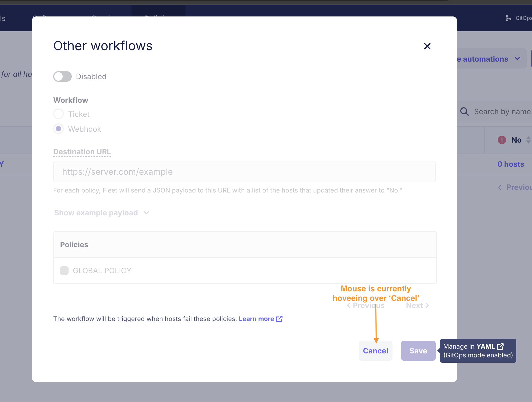Check the GLOBAL POLICY checkbox
532x402 pixels.
64,271
